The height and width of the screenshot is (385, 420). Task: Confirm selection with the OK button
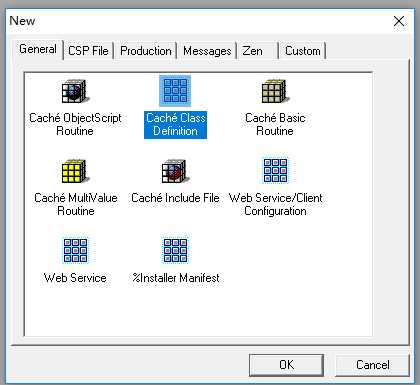286,365
